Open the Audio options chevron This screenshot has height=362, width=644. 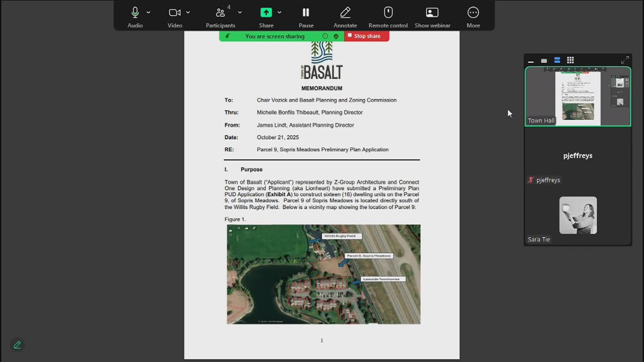pyautogui.click(x=148, y=12)
